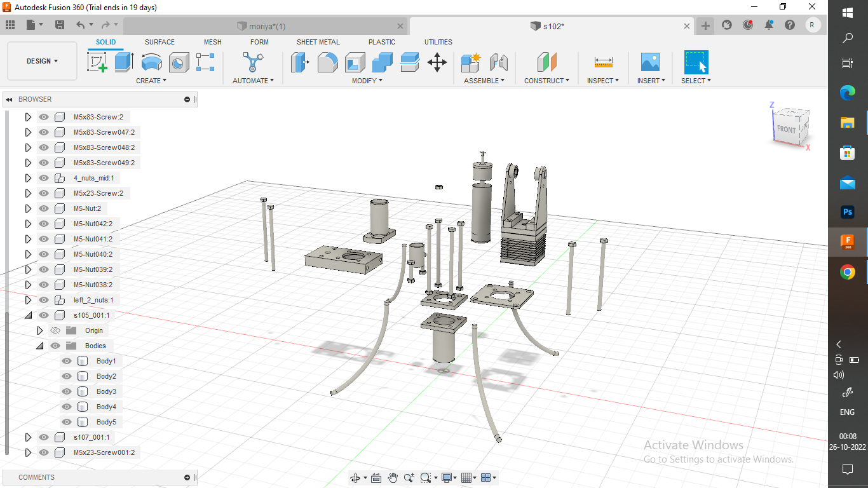This screenshot has width=868, height=488.
Task: Click the New Component assemble icon
Action: click(x=471, y=62)
